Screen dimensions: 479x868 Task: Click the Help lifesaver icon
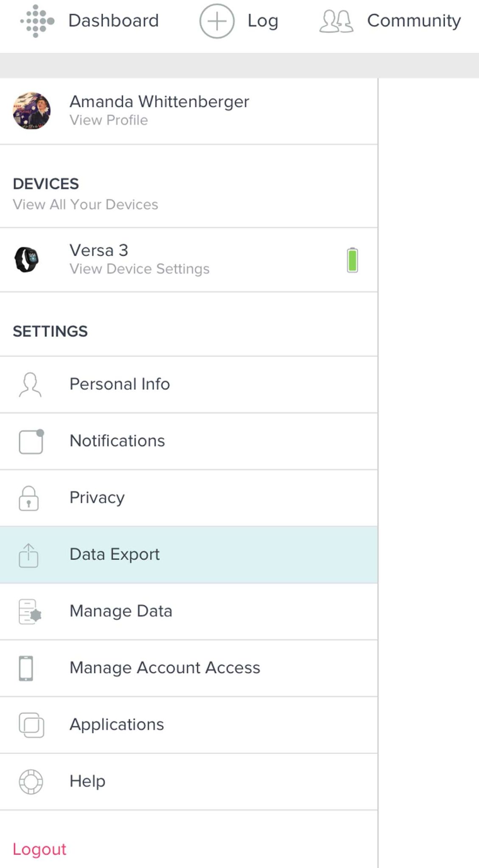31,782
